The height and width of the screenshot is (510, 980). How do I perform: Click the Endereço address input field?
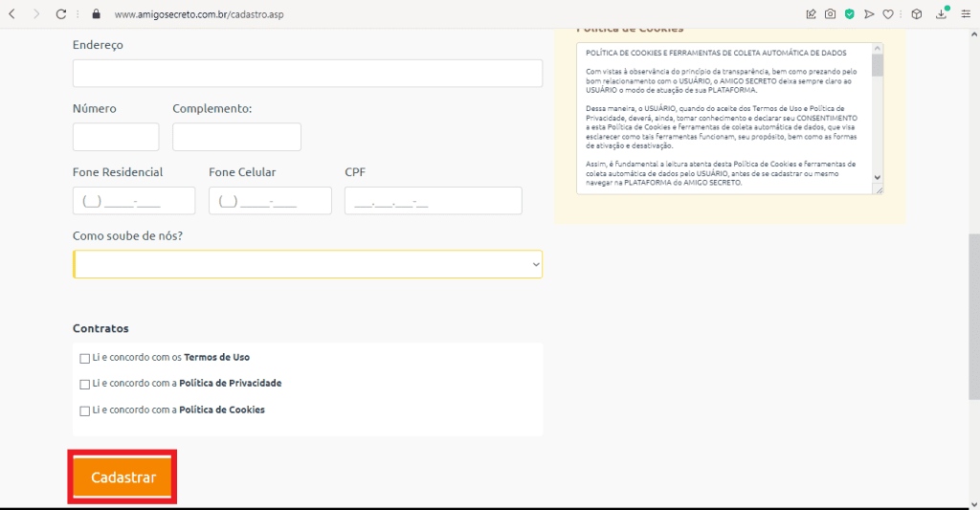[x=307, y=74]
